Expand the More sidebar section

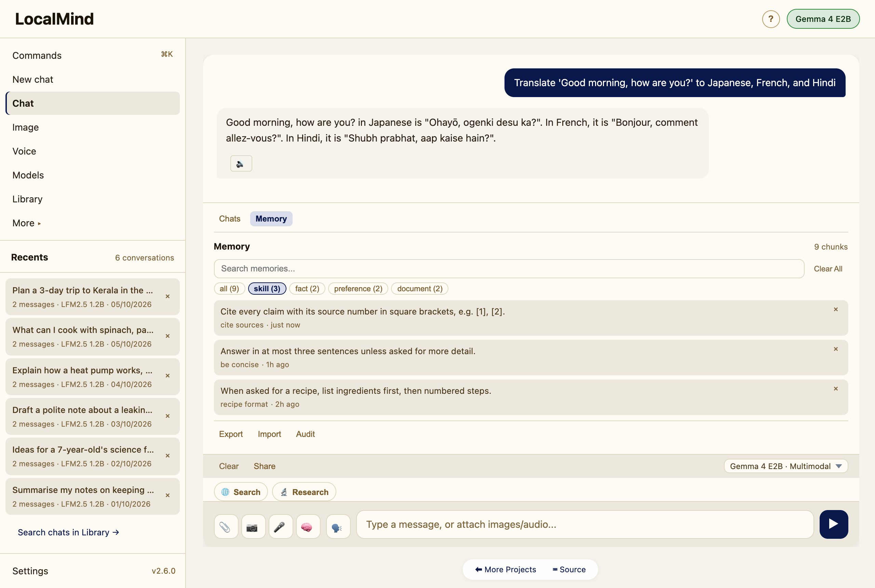(26, 223)
